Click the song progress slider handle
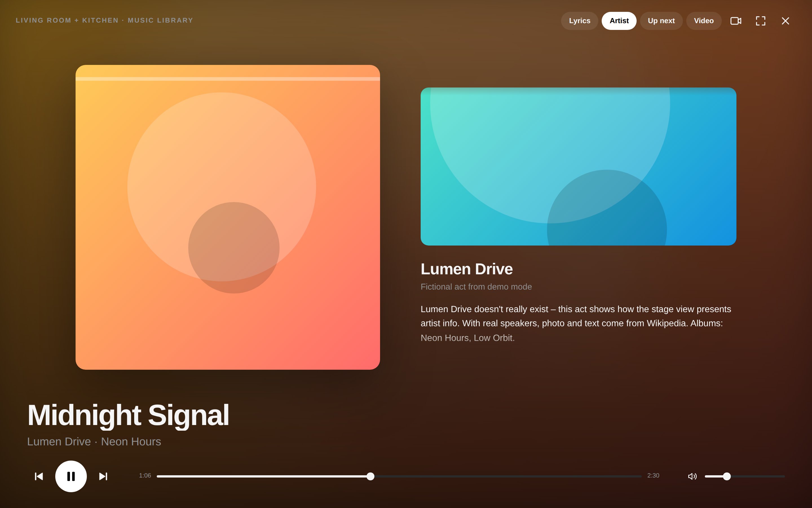Viewport: 812px width, 508px height. pos(370,476)
